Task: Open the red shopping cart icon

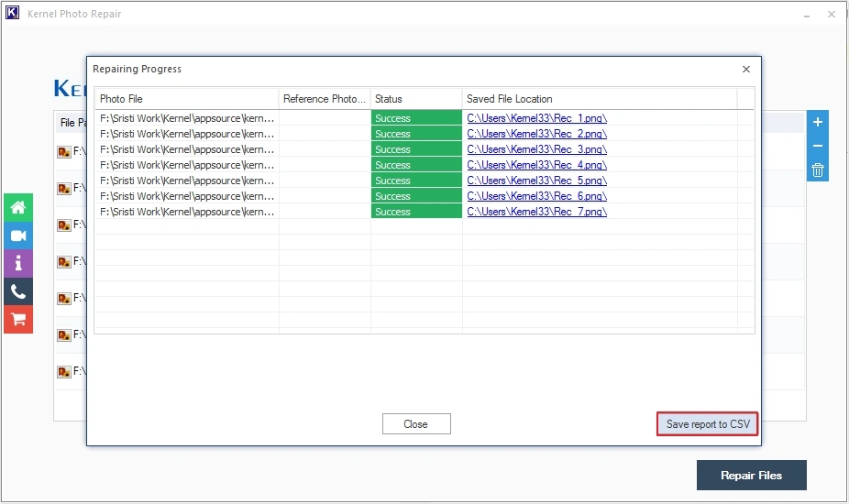Action: point(18,319)
